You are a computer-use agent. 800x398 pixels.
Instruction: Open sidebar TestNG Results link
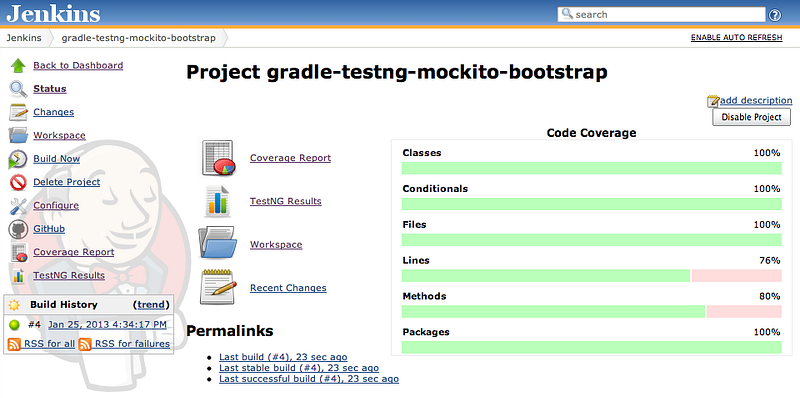69,276
